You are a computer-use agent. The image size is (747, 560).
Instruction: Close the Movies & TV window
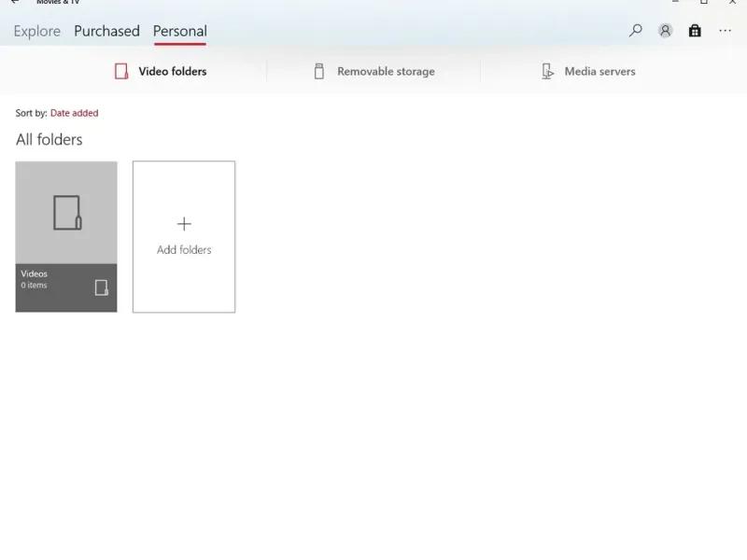point(733,2)
